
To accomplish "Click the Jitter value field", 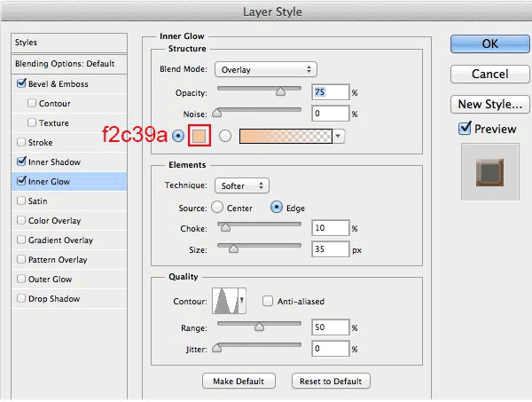I will 331,349.
